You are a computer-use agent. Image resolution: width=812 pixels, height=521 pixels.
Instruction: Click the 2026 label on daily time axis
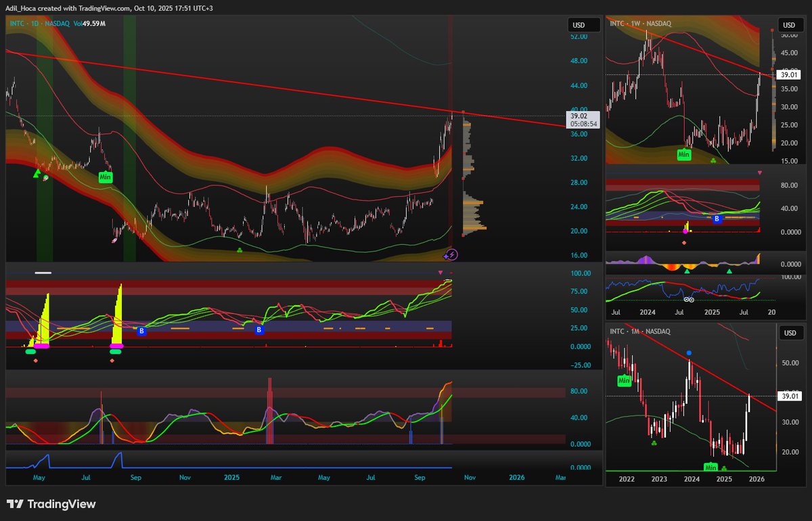[x=517, y=477]
